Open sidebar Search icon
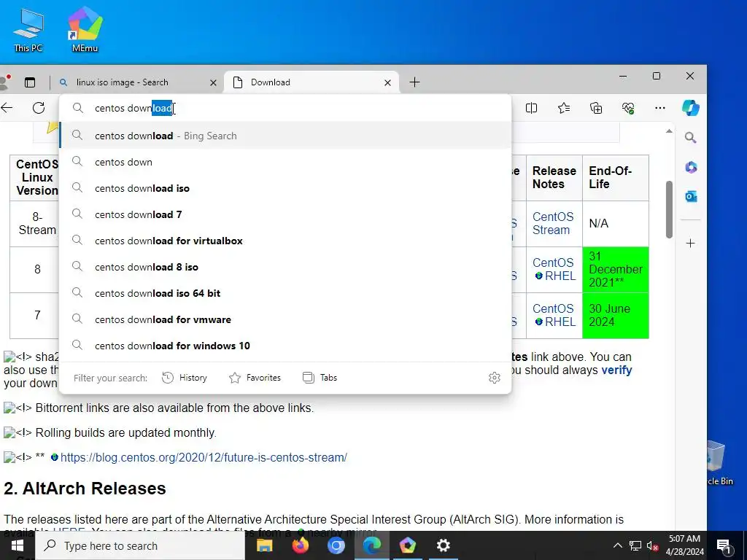This screenshot has height=560, width=747. click(690, 138)
